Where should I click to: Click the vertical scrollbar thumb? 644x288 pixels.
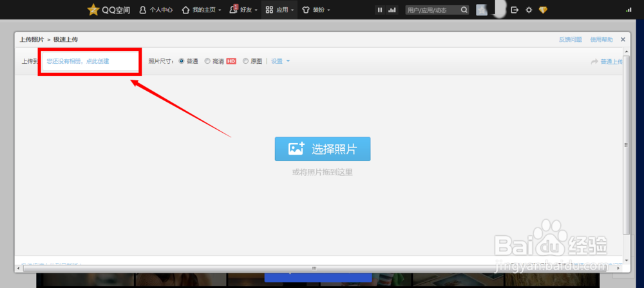627,144
